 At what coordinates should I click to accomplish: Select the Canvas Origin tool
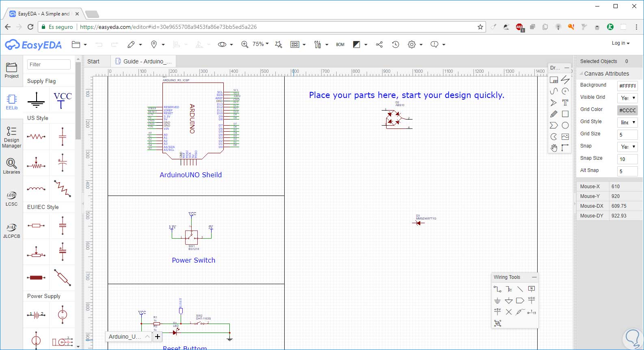click(565, 148)
